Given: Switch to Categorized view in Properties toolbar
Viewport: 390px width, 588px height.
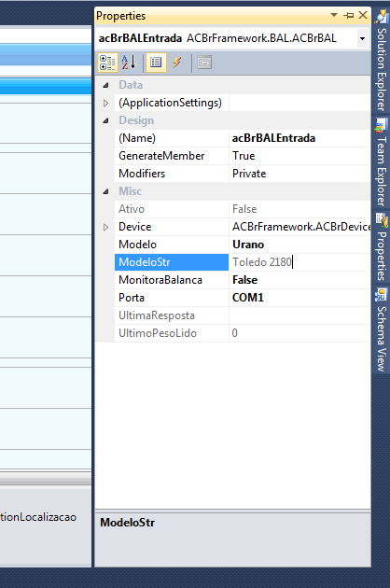Looking at the screenshot, I should (107, 63).
